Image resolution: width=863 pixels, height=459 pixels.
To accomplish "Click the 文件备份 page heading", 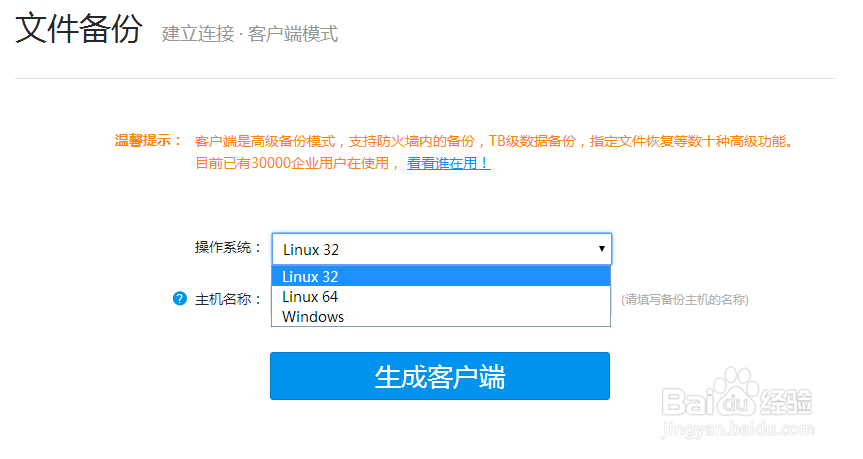I will pos(79,30).
